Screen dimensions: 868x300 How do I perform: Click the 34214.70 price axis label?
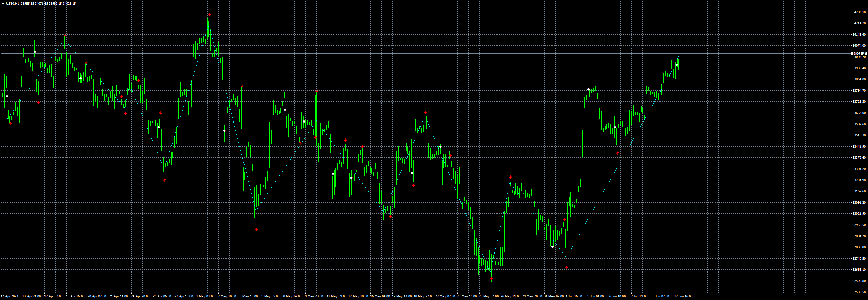point(859,23)
